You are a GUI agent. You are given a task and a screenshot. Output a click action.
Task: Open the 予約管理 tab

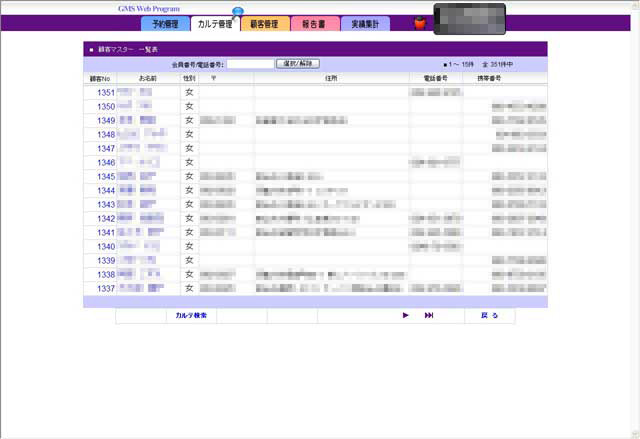click(164, 23)
